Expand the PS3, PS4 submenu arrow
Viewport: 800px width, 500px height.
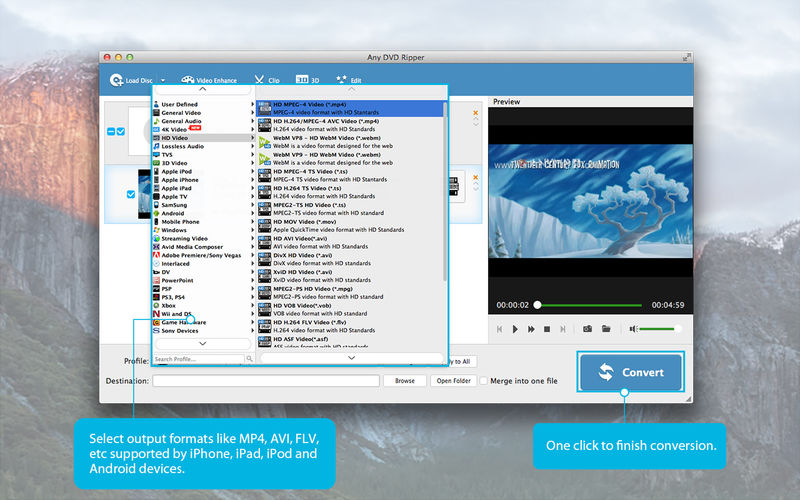[x=252, y=297]
